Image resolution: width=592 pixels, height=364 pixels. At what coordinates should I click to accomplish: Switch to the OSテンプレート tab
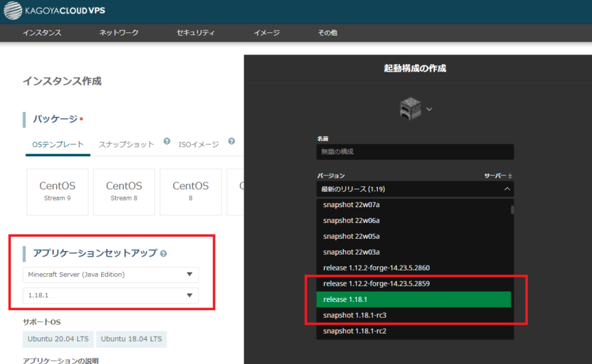coord(58,144)
